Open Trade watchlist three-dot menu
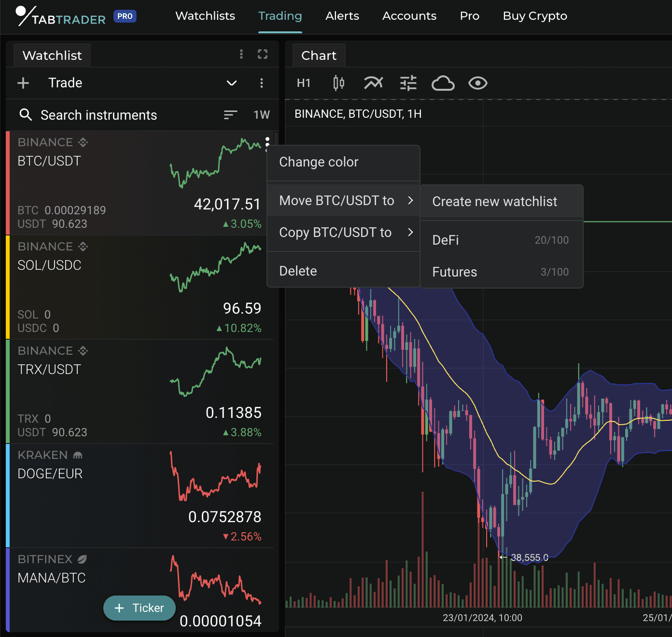This screenshot has width=672, height=637. point(262,83)
